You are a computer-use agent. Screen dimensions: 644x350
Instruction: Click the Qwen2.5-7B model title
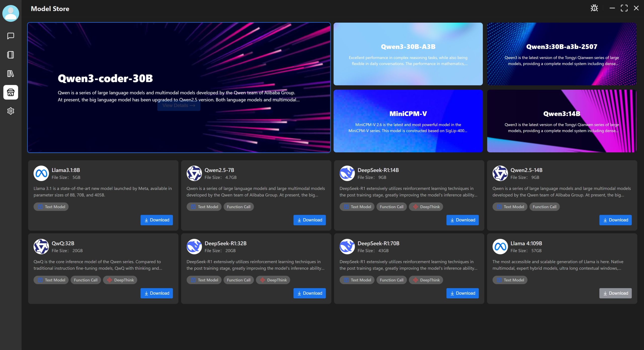[x=219, y=170]
